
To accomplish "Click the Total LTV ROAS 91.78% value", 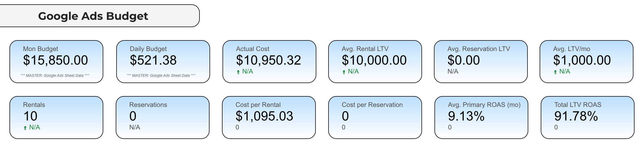I will point(576,116).
